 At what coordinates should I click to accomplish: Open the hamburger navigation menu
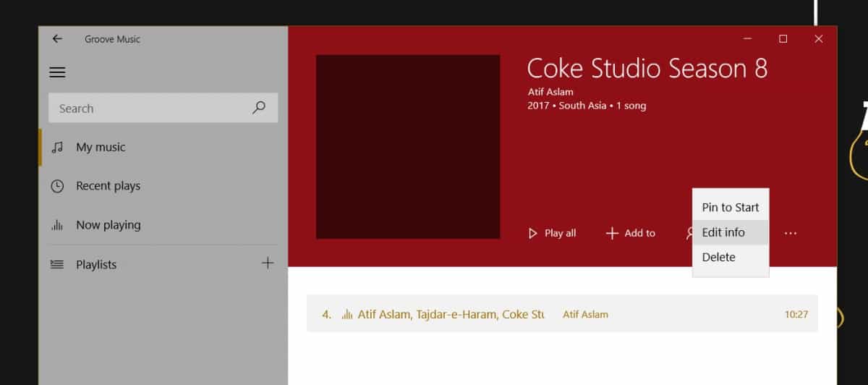tap(57, 72)
